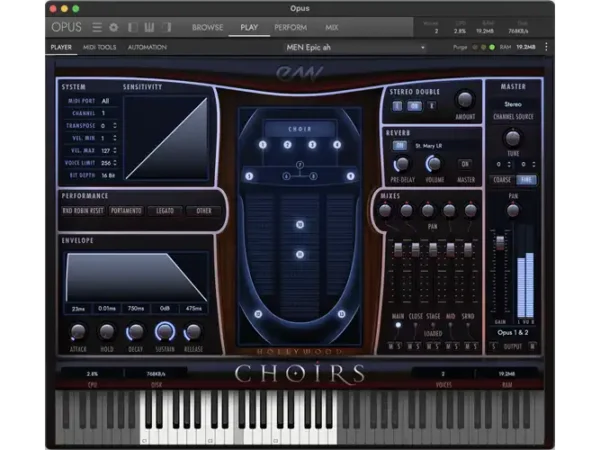This screenshot has width=600, height=450.
Task: Click the Other performance button
Action: click(x=204, y=211)
